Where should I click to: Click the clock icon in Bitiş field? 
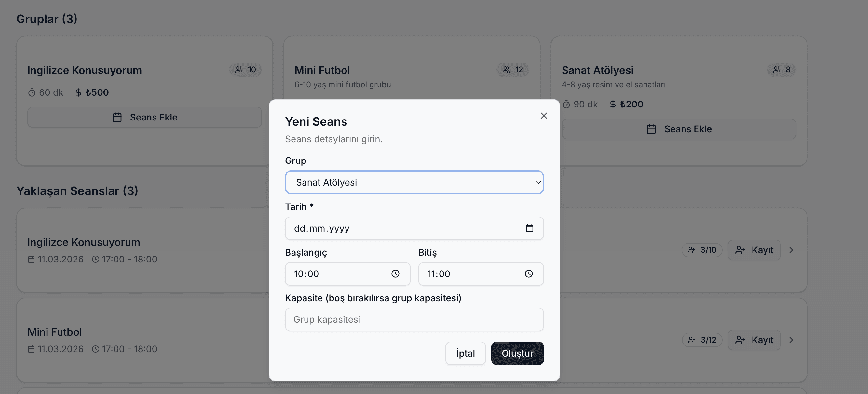click(529, 274)
